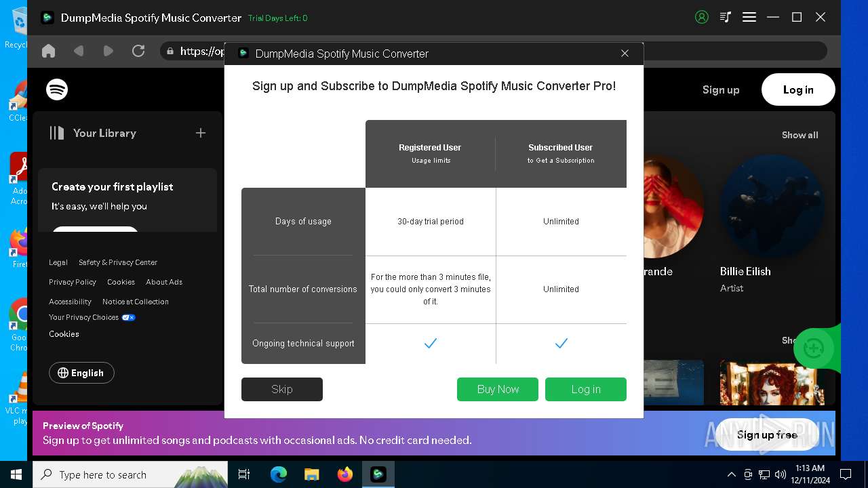
Task: Click the Your Privacy Choices link
Action: tap(83, 317)
